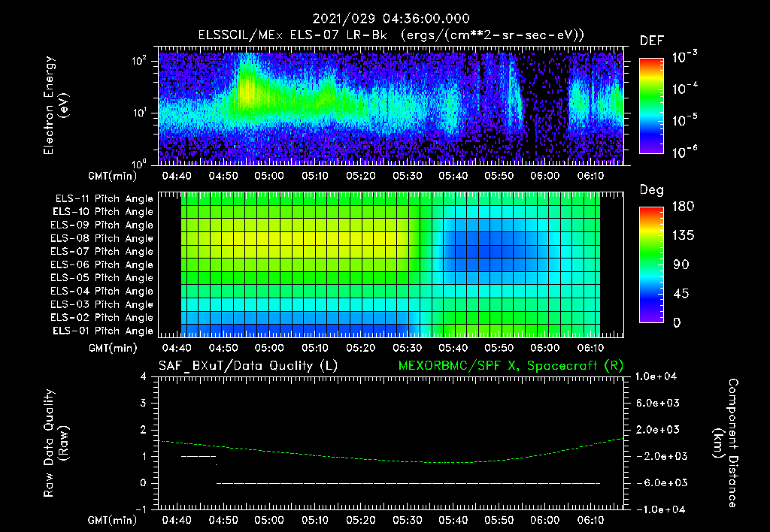Click the DEF color scale bar
The image size is (770, 532).
(x=651, y=105)
